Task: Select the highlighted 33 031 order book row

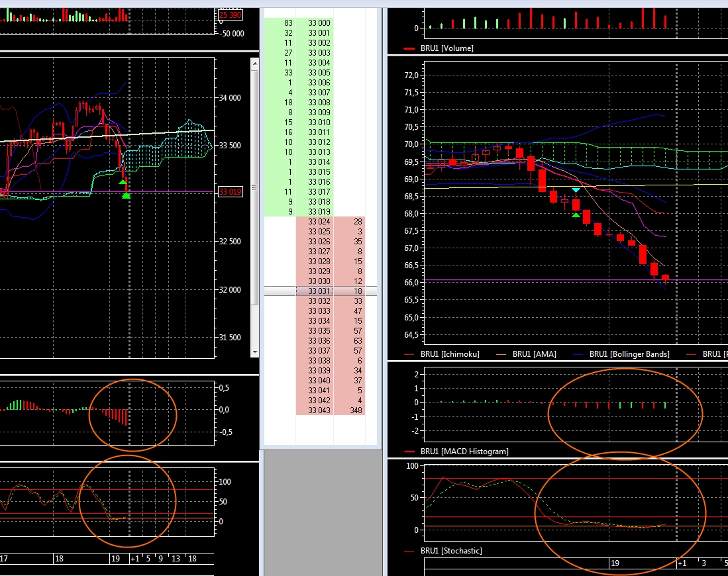Action: click(320, 291)
